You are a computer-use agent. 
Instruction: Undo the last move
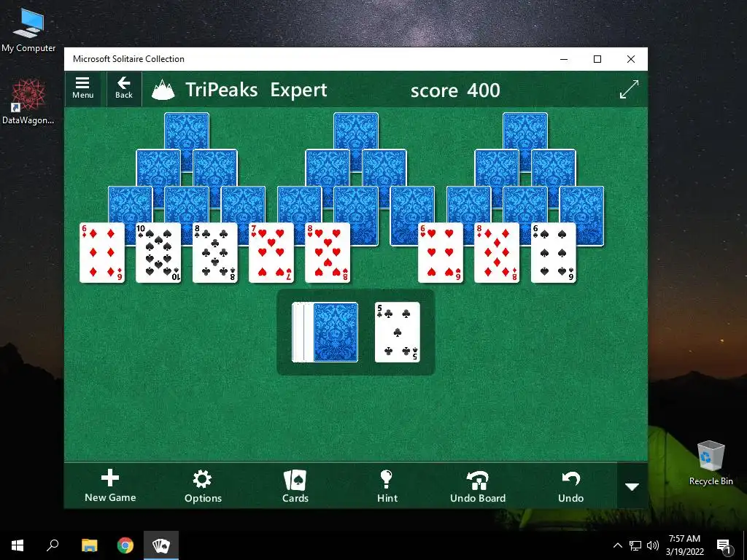pos(570,486)
